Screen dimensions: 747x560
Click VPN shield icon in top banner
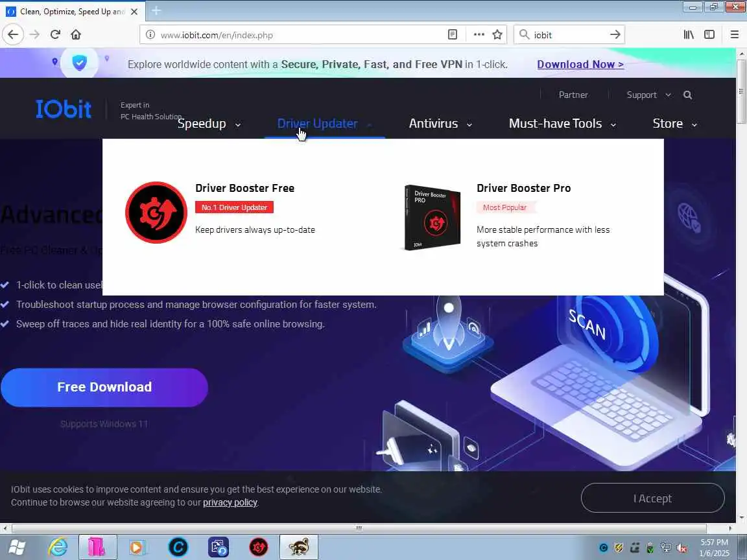[80, 62]
